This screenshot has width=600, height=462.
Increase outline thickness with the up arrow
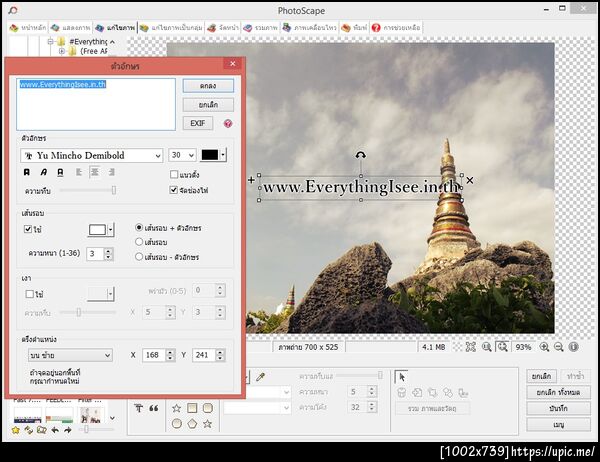coord(109,251)
